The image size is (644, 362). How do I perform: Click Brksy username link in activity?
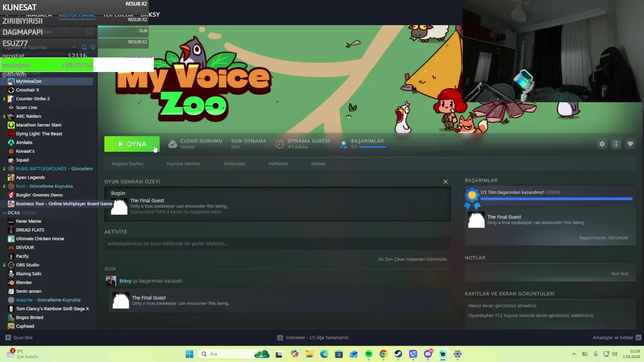125,281
